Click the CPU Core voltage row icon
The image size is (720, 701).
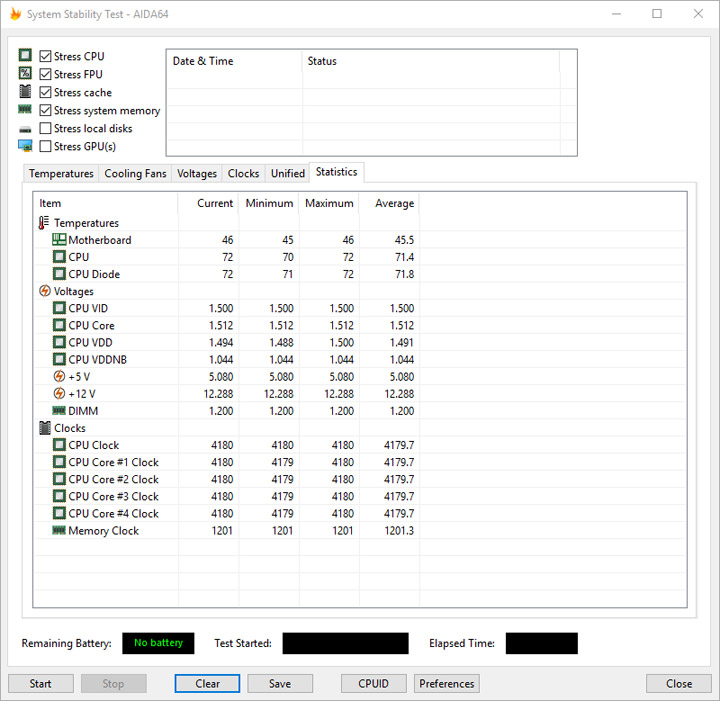59,325
